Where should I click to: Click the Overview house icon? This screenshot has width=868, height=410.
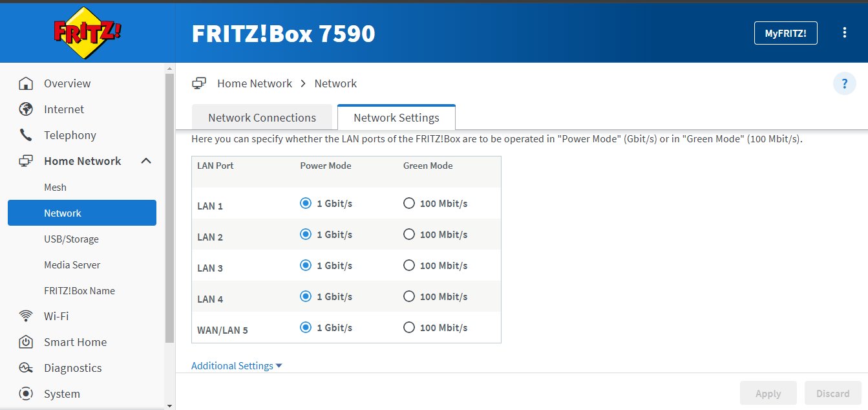[26, 83]
